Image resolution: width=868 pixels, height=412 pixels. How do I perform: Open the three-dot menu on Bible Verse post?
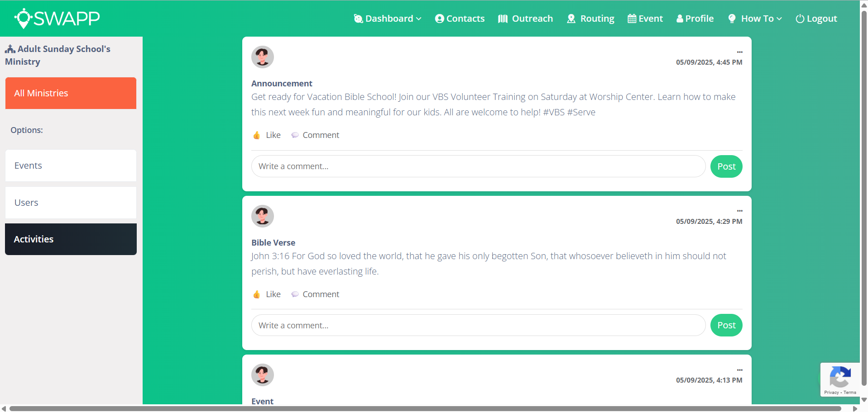click(x=739, y=211)
